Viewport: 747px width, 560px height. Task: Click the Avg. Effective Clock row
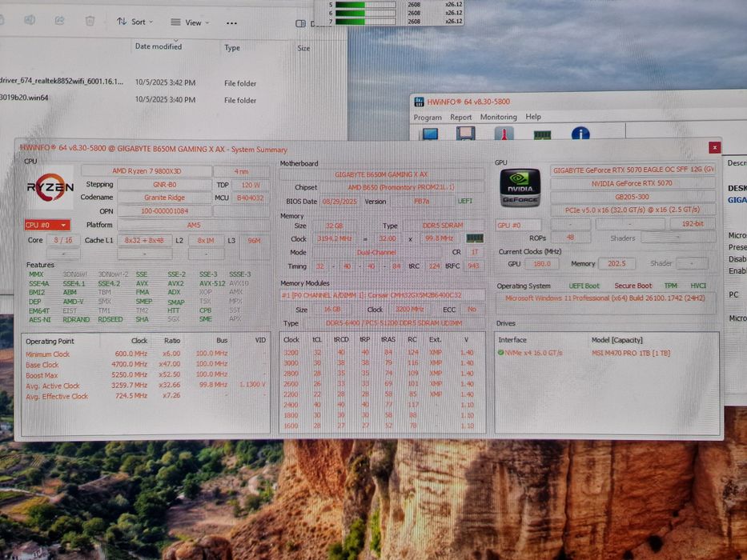[x=145, y=396]
